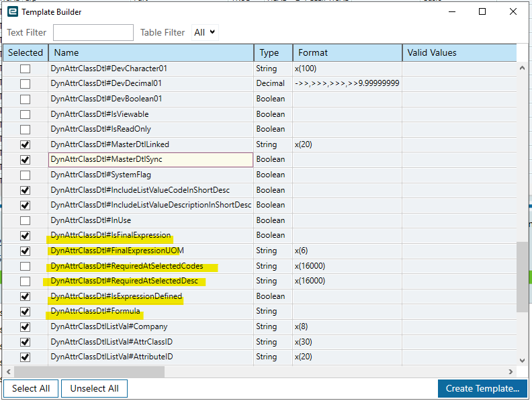Click the DynAttrClassDtl#IsViewable name cell
Viewport: 532px width, 403px height.
(151, 114)
